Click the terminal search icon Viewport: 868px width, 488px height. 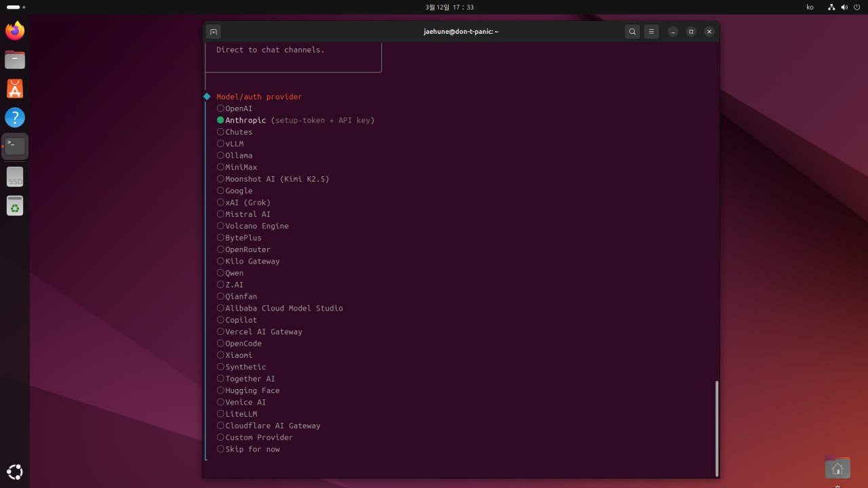pyautogui.click(x=632, y=32)
